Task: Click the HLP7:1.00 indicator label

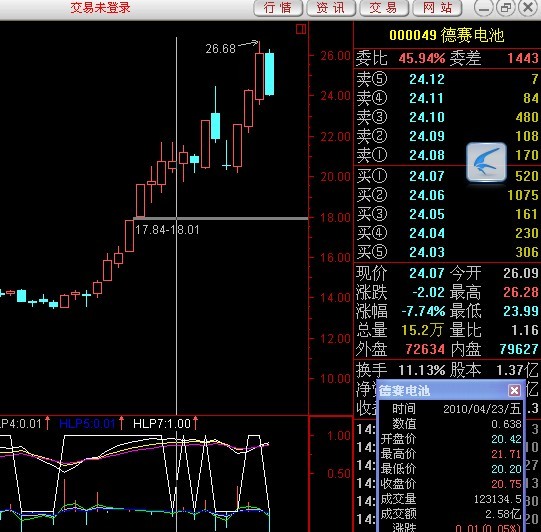Action: click(161, 423)
